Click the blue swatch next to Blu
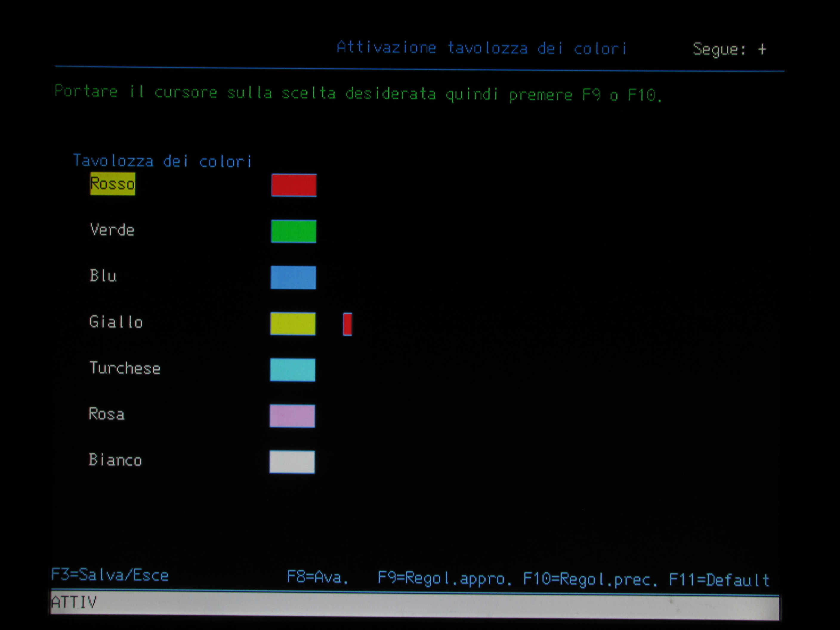The height and width of the screenshot is (630, 840). (293, 278)
